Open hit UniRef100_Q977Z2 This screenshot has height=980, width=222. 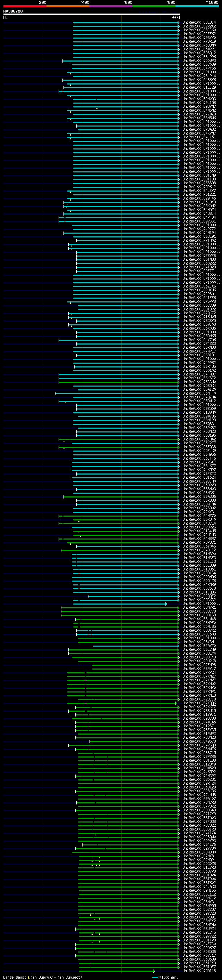pos(199,936)
